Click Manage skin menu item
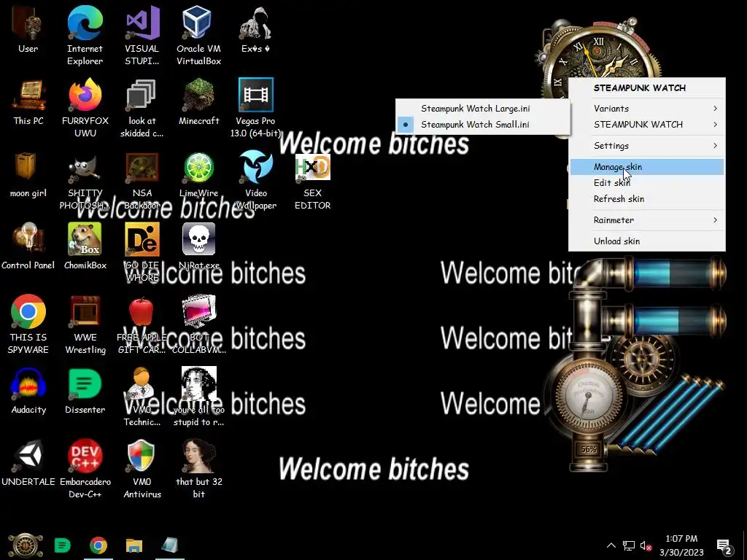Viewport: 747px width, 560px height. click(647, 167)
